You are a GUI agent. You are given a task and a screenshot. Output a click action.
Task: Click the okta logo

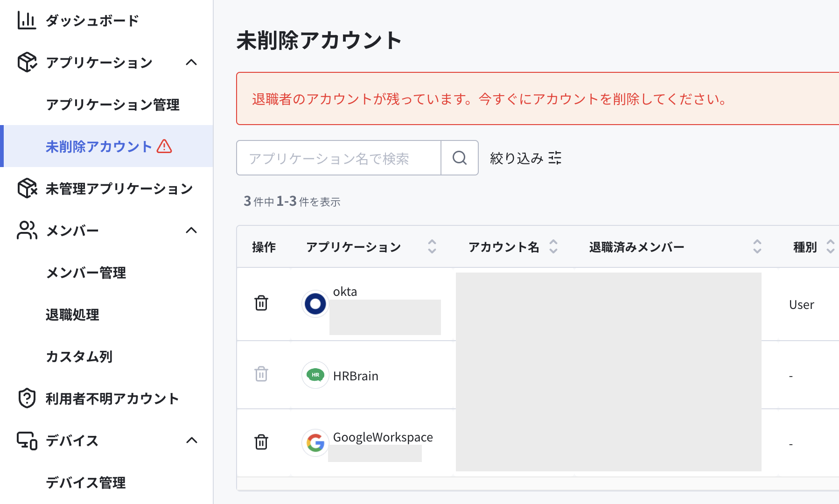point(315,304)
